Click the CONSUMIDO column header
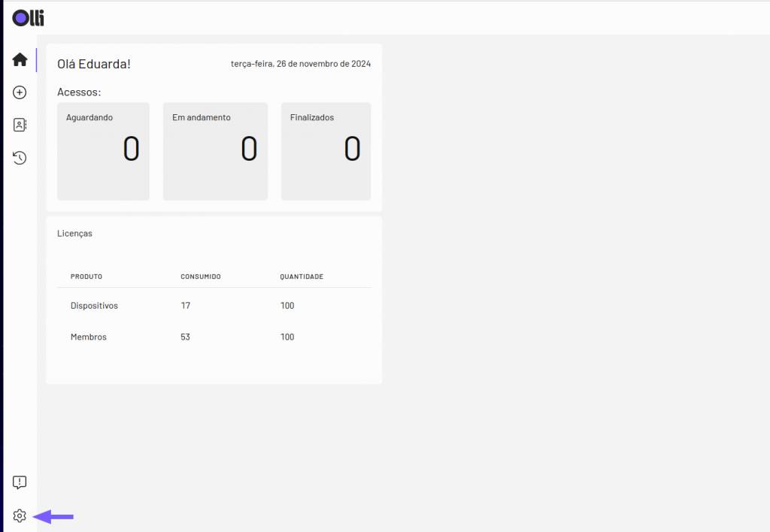770x532 pixels. tap(200, 277)
